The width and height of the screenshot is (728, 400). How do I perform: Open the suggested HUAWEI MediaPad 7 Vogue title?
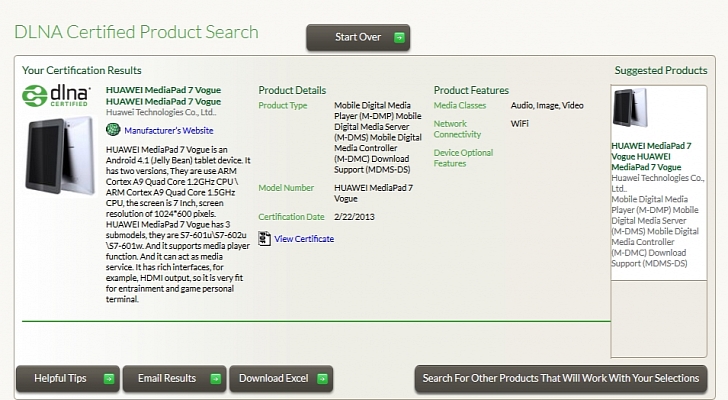point(651,156)
